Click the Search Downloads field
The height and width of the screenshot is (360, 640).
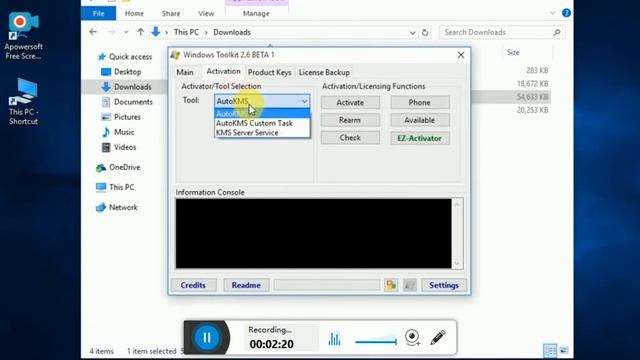coord(502,32)
